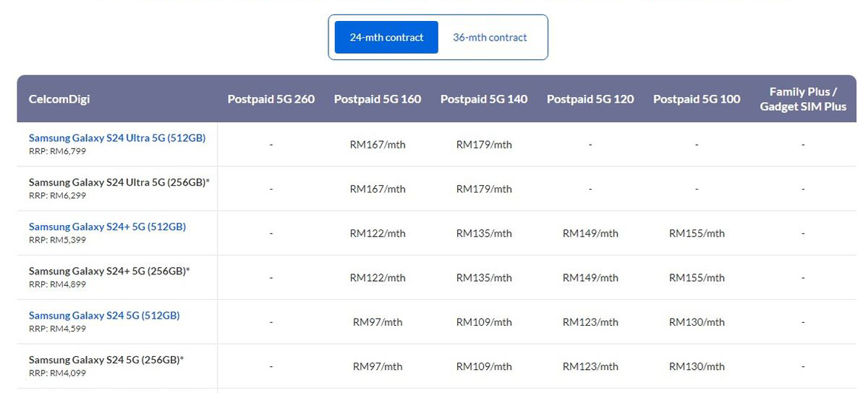Viewport: 868px width, 393px height.
Task: Click the Samsung Galaxy S24+ 5G (256GB) row title
Action: (109, 271)
